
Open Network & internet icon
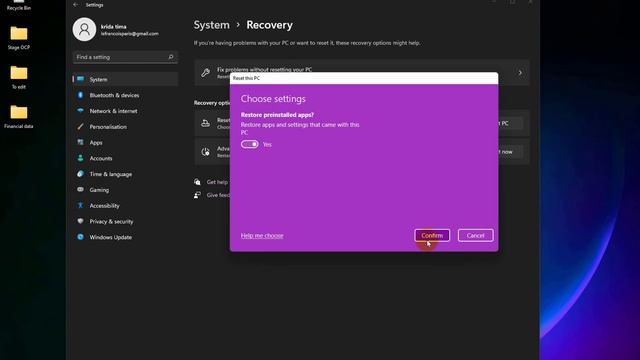80,111
